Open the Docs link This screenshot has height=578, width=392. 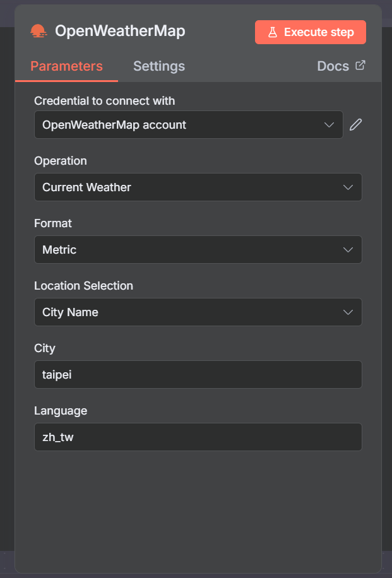point(333,66)
